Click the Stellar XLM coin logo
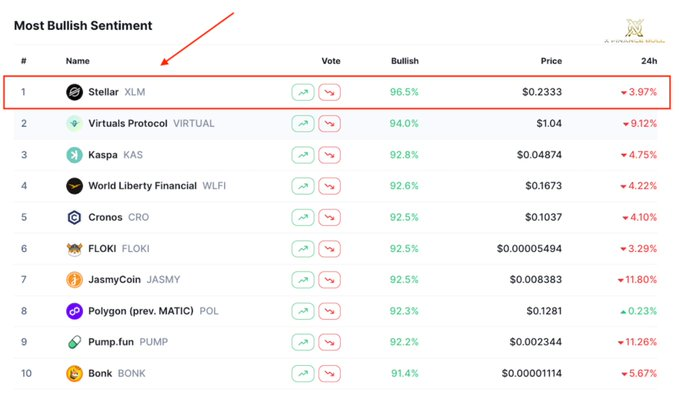 74,92
